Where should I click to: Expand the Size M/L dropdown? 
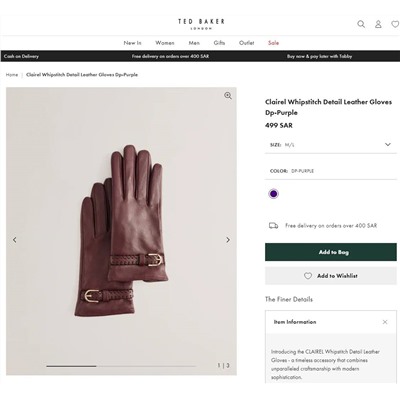[x=331, y=145]
